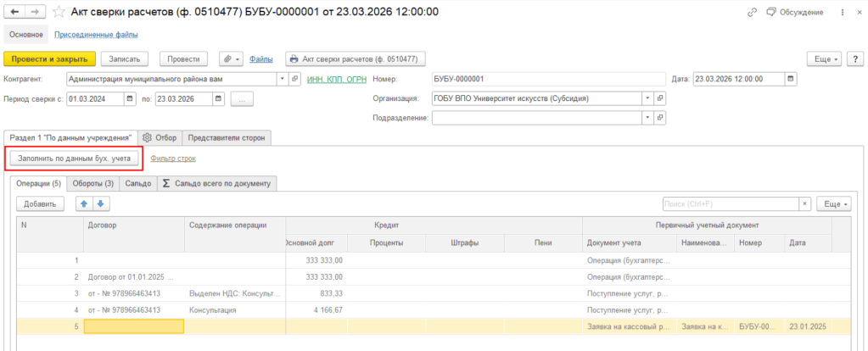The height and width of the screenshot is (351, 868).
Task: Click Провести и закрыть button
Action: pyautogui.click(x=49, y=58)
